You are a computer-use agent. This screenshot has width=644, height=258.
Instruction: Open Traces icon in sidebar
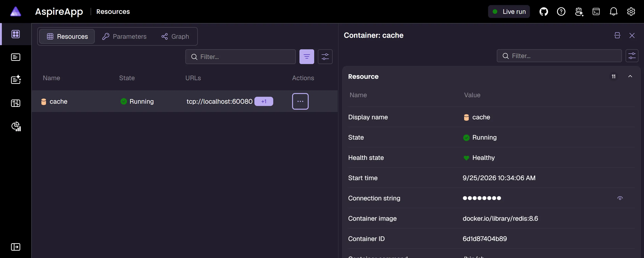[x=15, y=103]
